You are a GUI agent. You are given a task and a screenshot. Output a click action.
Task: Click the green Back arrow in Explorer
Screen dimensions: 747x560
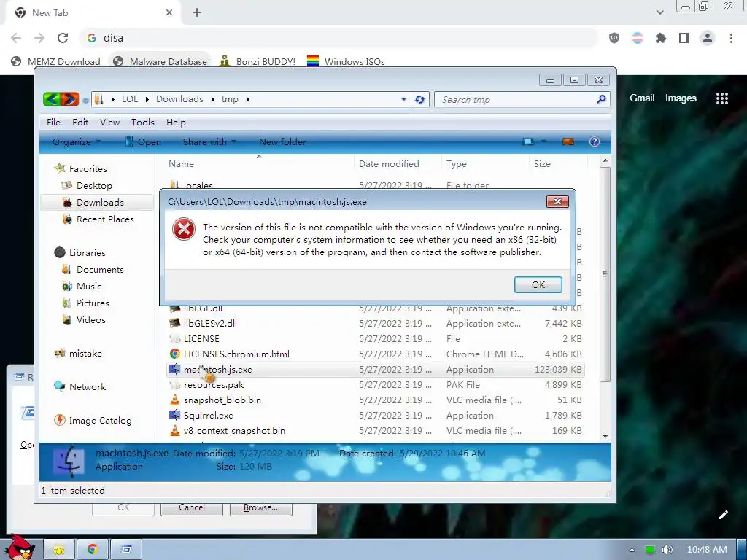pyautogui.click(x=52, y=99)
